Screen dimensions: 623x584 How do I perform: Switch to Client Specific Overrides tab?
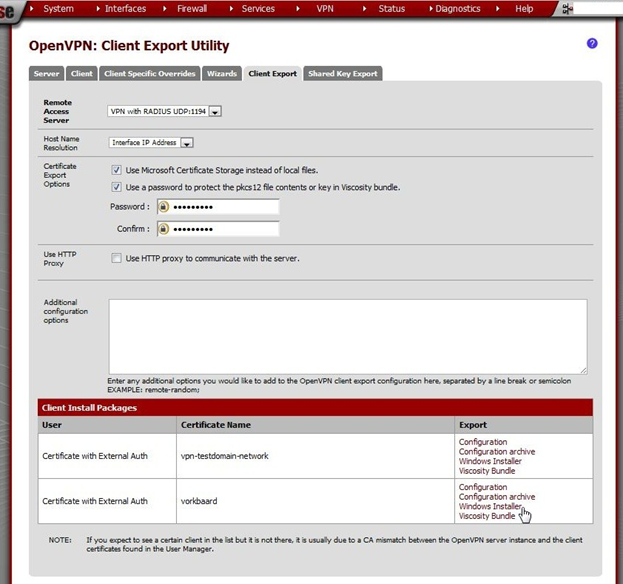pyautogui.click(x=150, y=73)
